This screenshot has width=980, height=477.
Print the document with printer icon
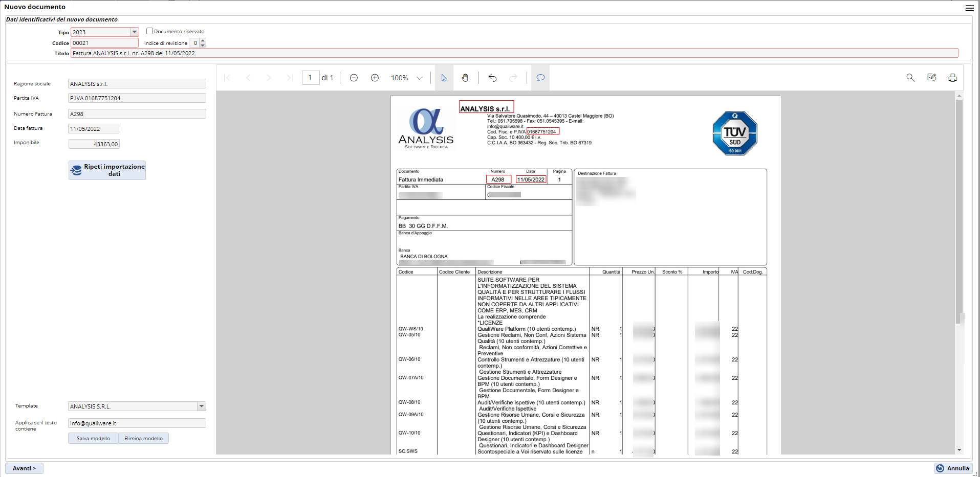pyautogui.click(x=952, y=78)
